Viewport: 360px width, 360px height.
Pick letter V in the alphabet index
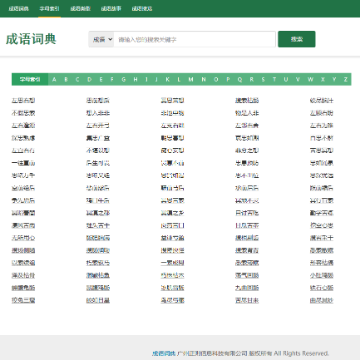(298, 79)
